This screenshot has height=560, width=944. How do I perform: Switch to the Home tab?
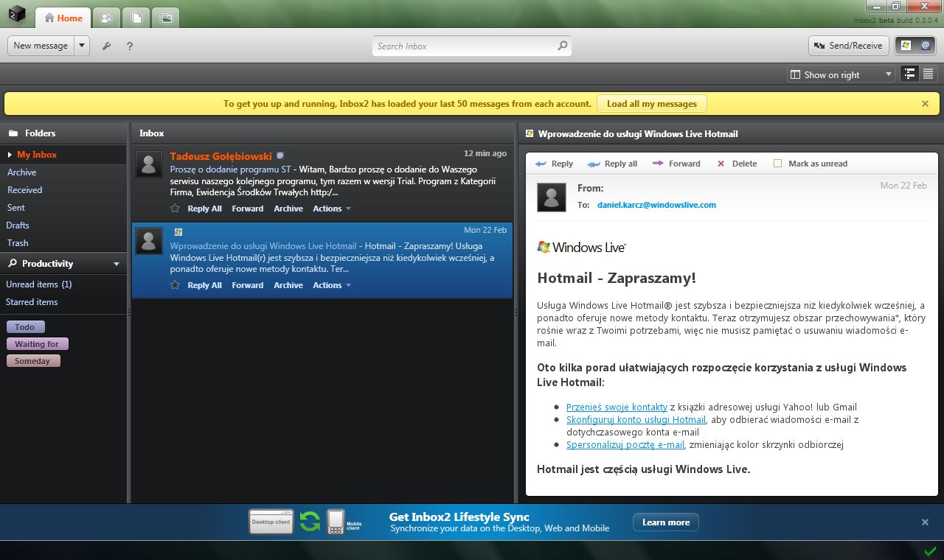click(63, 18)
